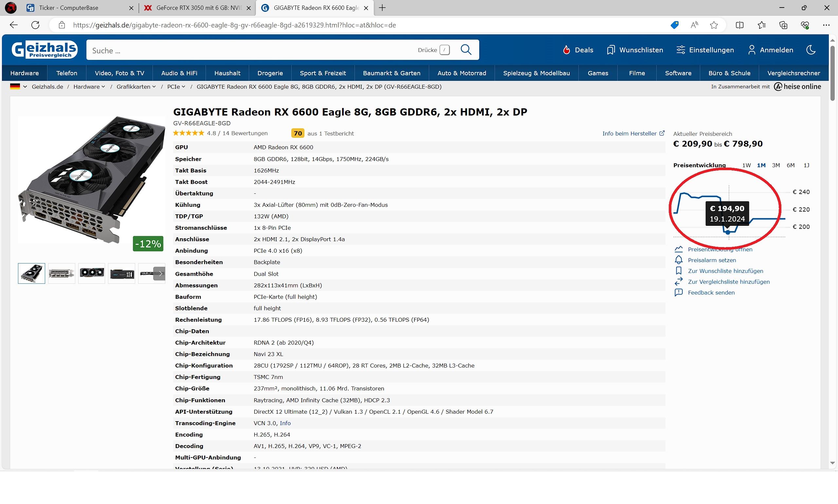View site information via the lock icon
This screenshot has width=838, height=504.
tap(62, 25)
